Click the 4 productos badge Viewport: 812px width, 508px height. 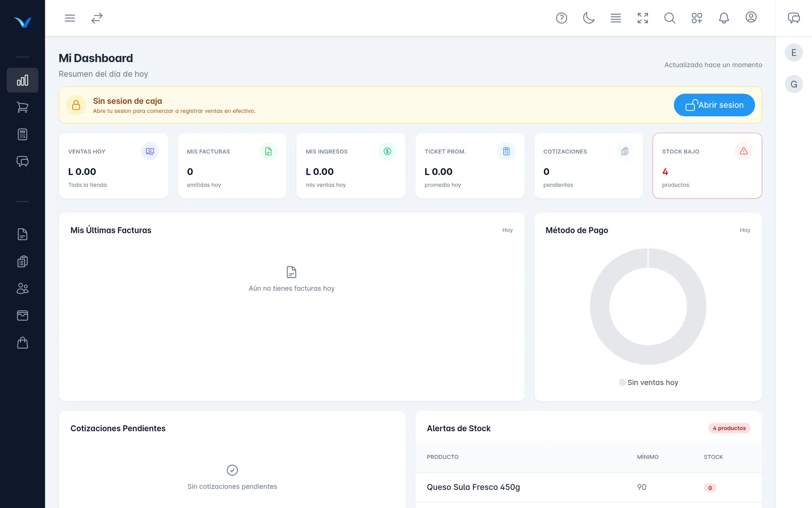tap(729, 428)
